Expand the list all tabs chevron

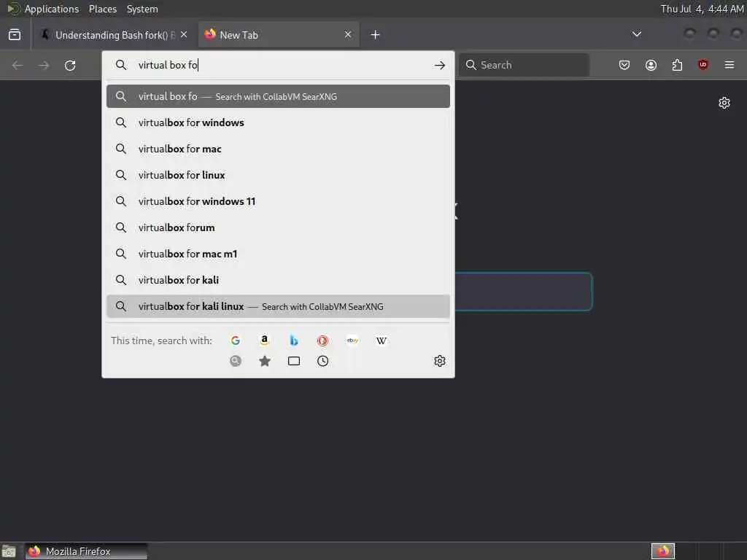[x=636, y=34]
